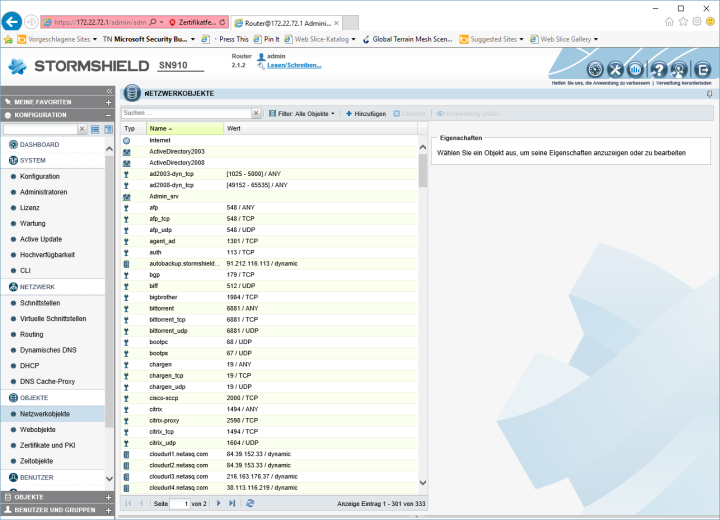
Task: Jump to last page of objects
Action: [x=232, y=503]
